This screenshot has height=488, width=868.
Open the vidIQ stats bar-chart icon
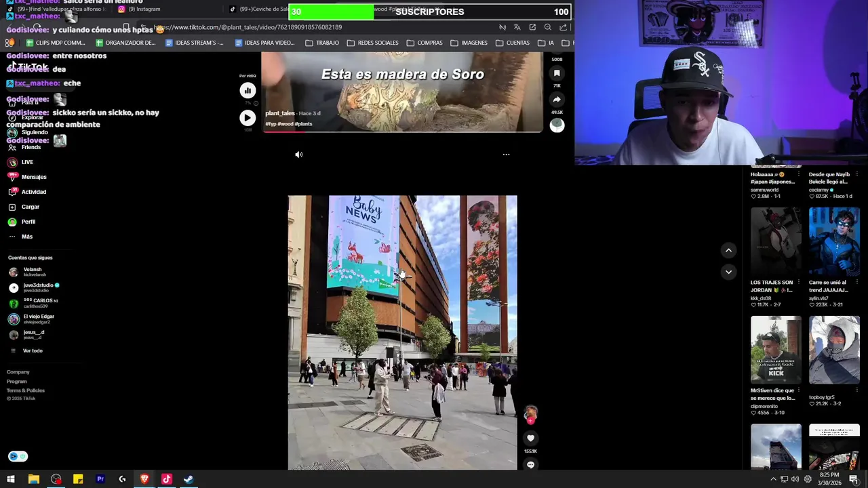(x=248, y=90)
